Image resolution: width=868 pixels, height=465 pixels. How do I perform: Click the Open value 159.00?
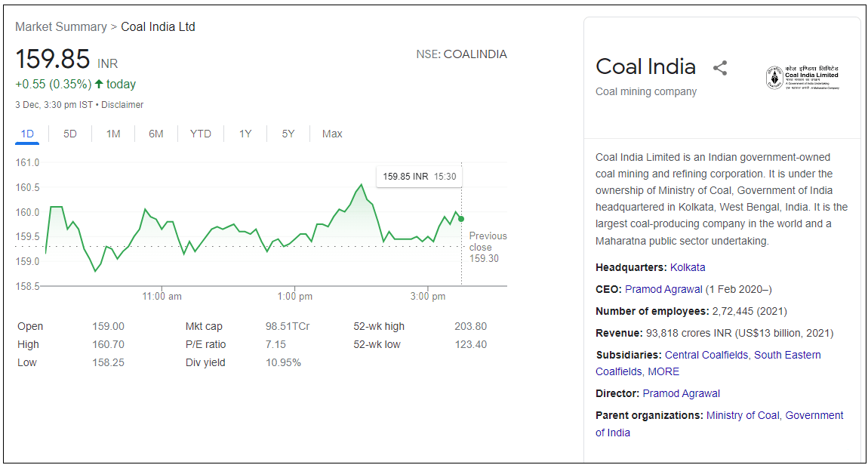108,326
